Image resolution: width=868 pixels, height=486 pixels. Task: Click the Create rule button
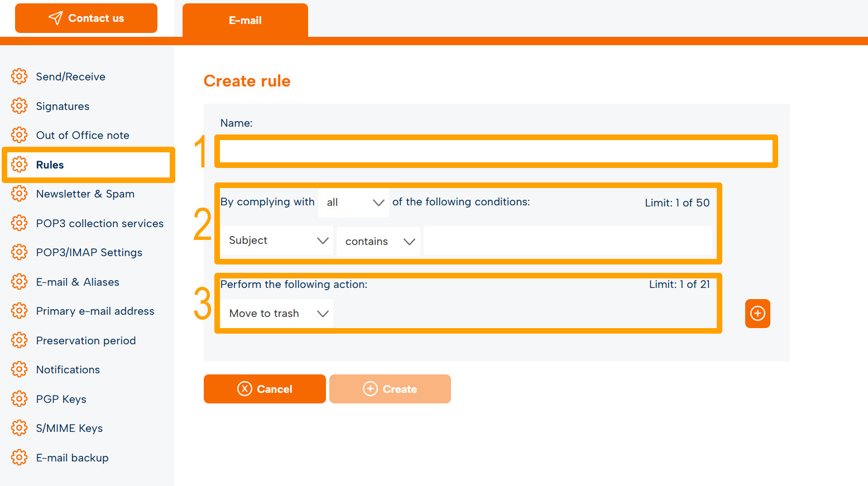coord(390,389)
